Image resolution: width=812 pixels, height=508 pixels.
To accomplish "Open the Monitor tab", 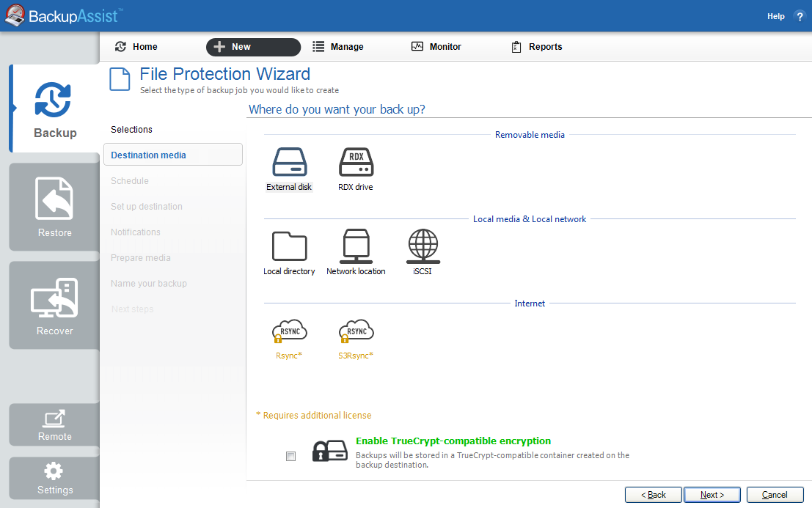I will (436, 46).
